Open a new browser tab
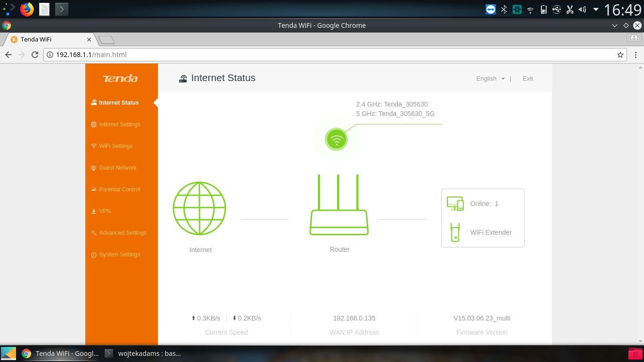The width and height of the screenshot is (644, 362). [107, 40]
